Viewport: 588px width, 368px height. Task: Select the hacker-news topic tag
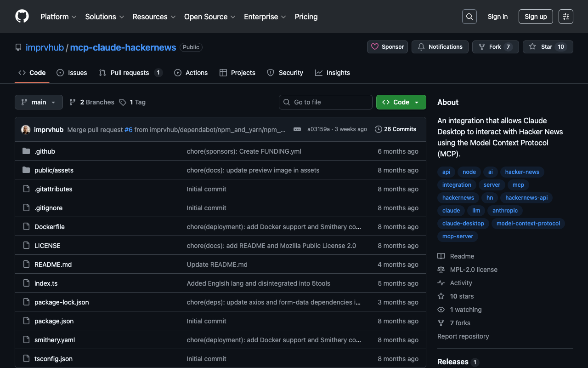[522, 172]
